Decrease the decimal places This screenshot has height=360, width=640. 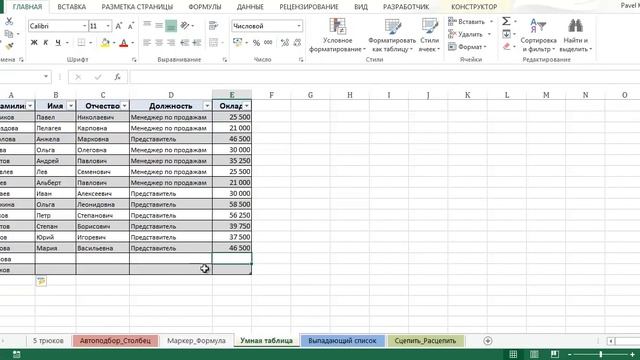tap(297, 42)
